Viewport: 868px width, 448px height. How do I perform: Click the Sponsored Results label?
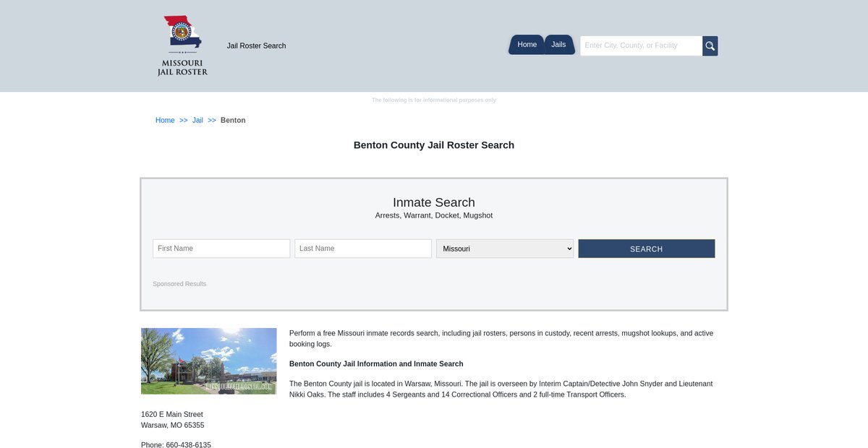point(179,284)
